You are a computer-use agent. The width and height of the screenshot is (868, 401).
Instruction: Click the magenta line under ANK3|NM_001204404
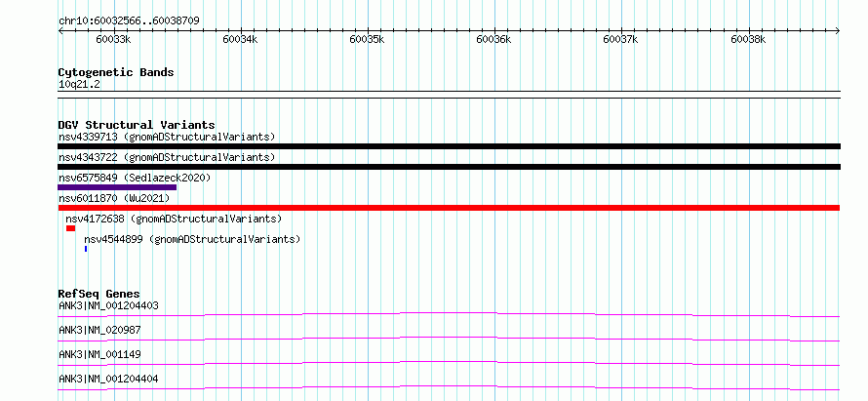click(449, 387)
